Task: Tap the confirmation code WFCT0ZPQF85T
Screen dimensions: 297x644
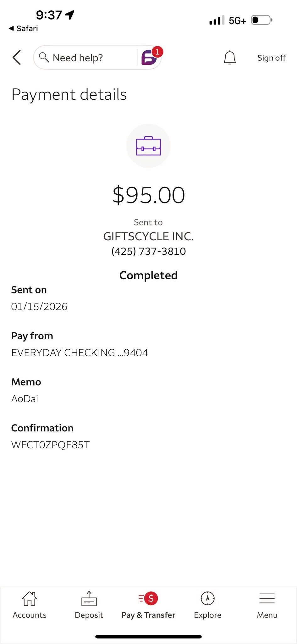Action: pos(50,445)
